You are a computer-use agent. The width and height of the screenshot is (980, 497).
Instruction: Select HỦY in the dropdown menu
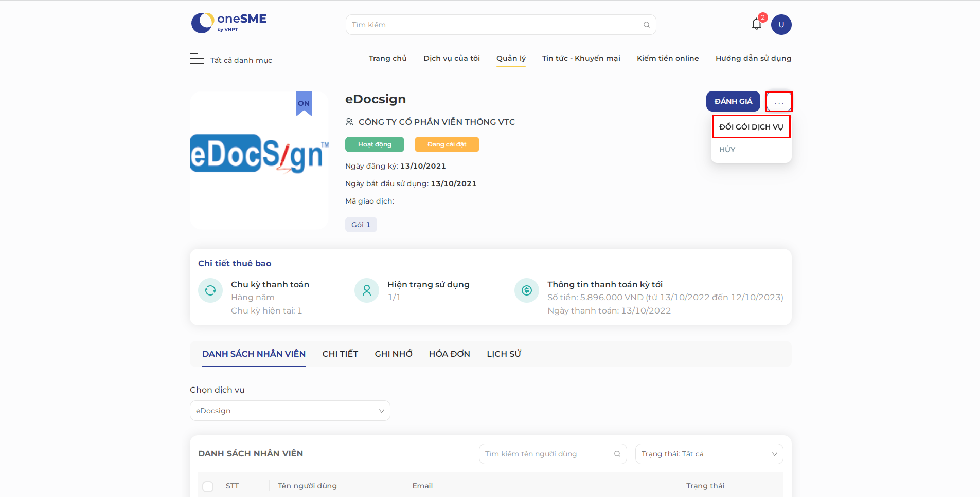click(x=727, y=150)
